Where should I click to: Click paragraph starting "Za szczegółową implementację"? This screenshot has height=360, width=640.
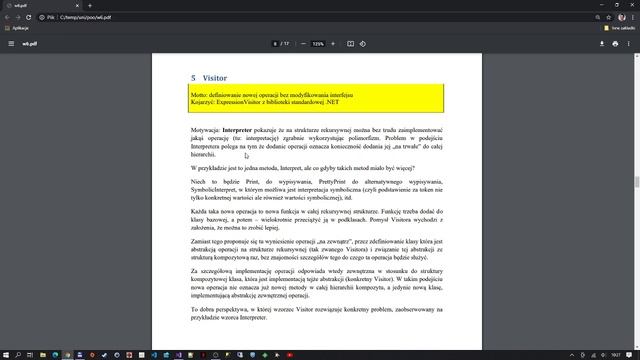pos(316,283)
